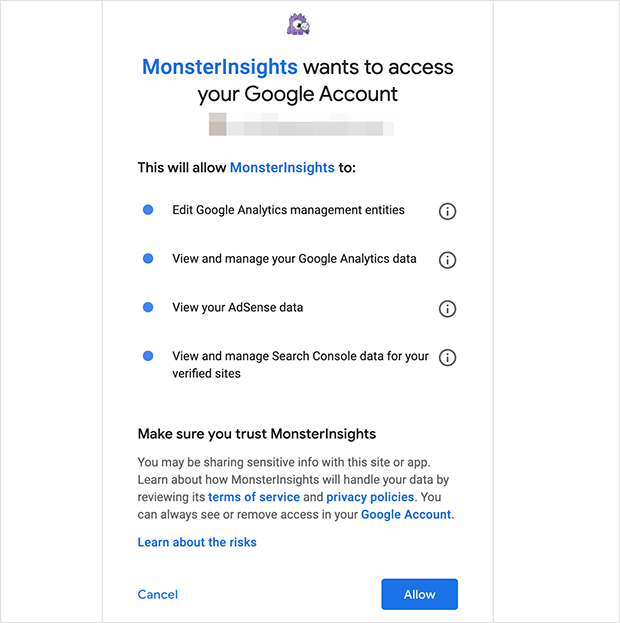This screenshot has width=620, height=623.
Task: Open the privacy policies link
Action: coord(370,497)
